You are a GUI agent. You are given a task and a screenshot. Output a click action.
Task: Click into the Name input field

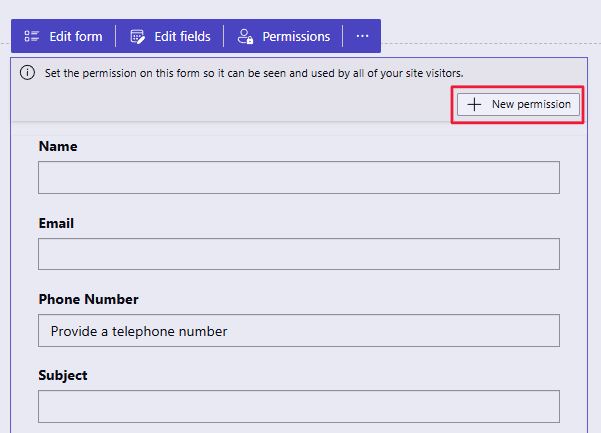298,178
